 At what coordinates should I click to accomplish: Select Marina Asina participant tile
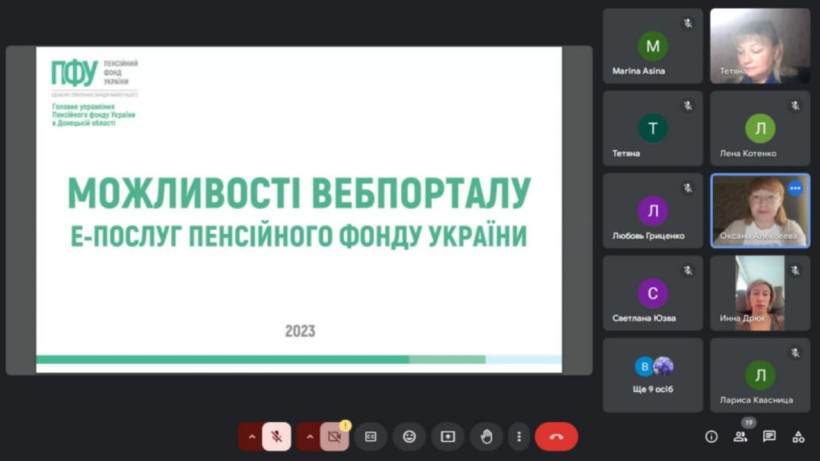tap(653, 46)
